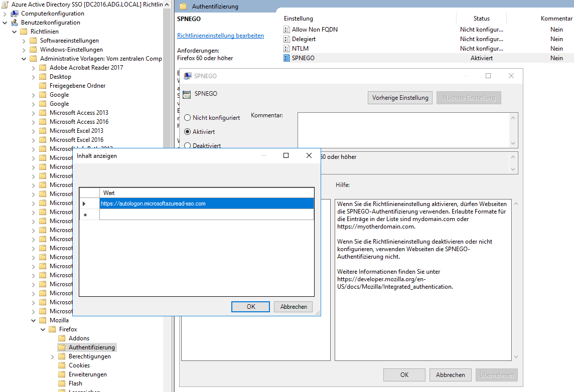Select the autologon.microsoftazuread-sso.com value cell

click(207, 204)
